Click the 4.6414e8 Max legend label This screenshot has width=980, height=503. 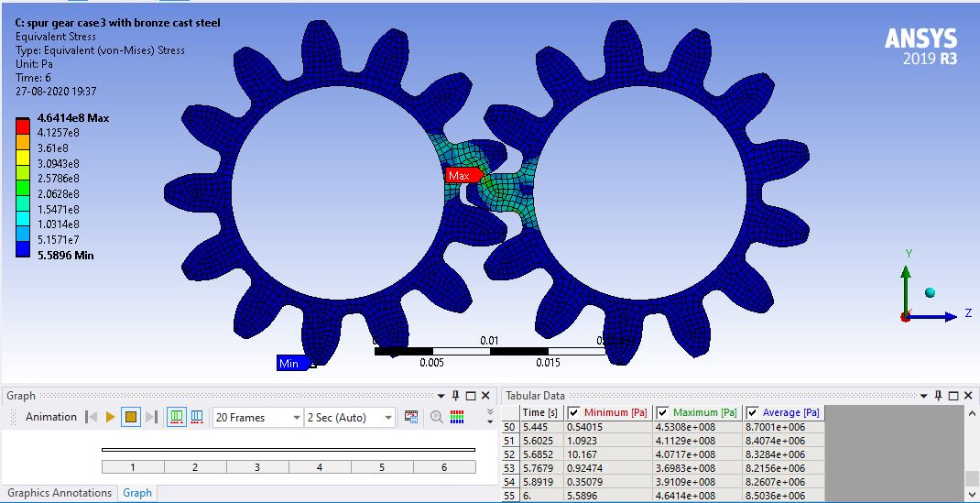tap(73, 118)
